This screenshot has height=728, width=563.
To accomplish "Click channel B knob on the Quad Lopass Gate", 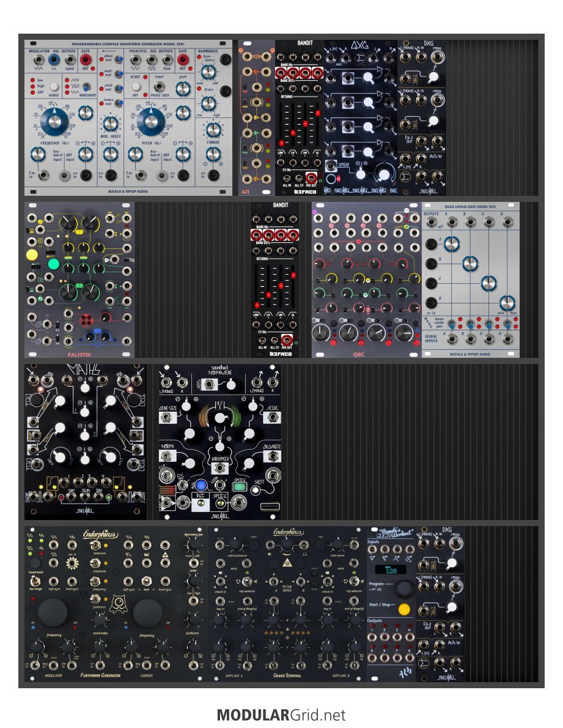I will [470, 263].
